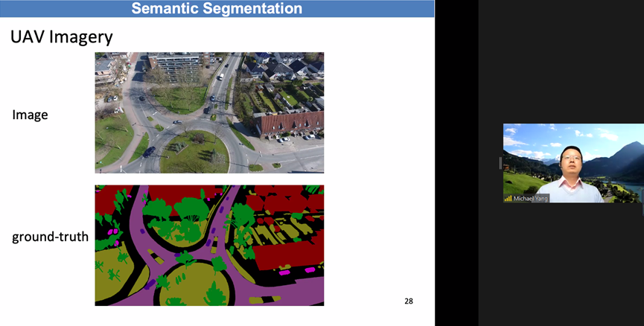
Task: Click the olive roundabout center in the ground-truth map
Action: tap(195, 283)
